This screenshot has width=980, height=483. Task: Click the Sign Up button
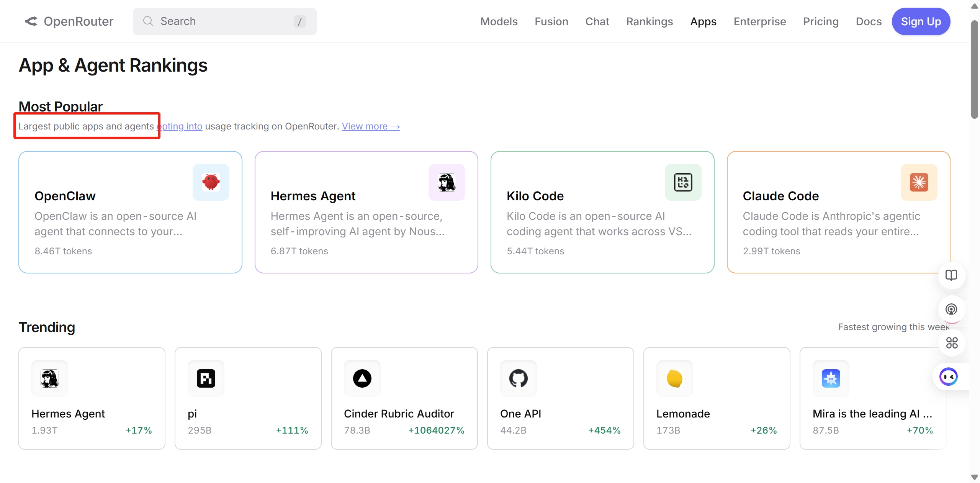921,21
